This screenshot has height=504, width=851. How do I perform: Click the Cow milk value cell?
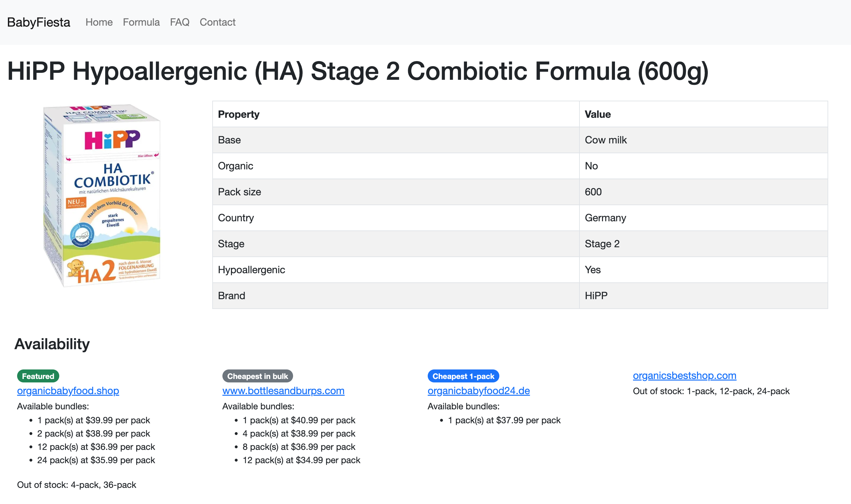tap(703, 140)
